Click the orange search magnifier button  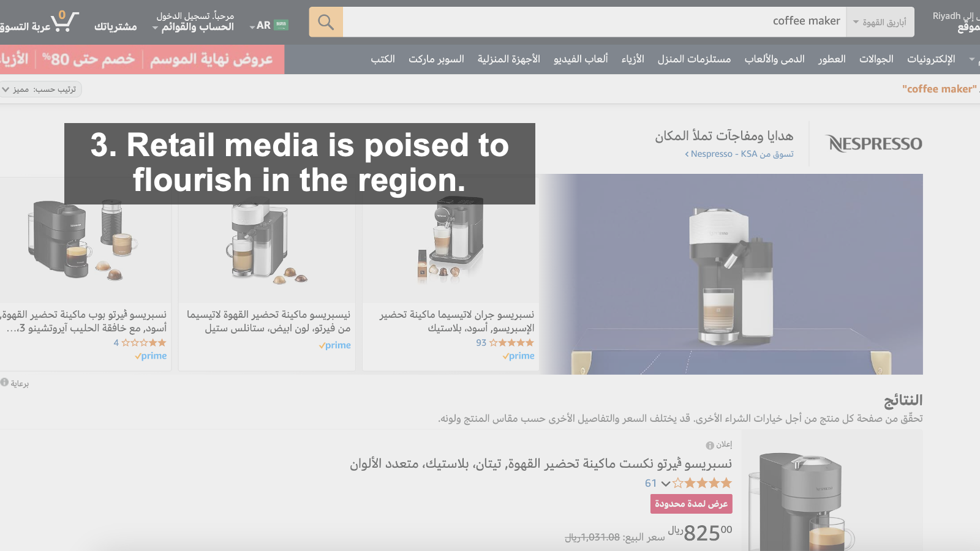click(x=326, y=22)
